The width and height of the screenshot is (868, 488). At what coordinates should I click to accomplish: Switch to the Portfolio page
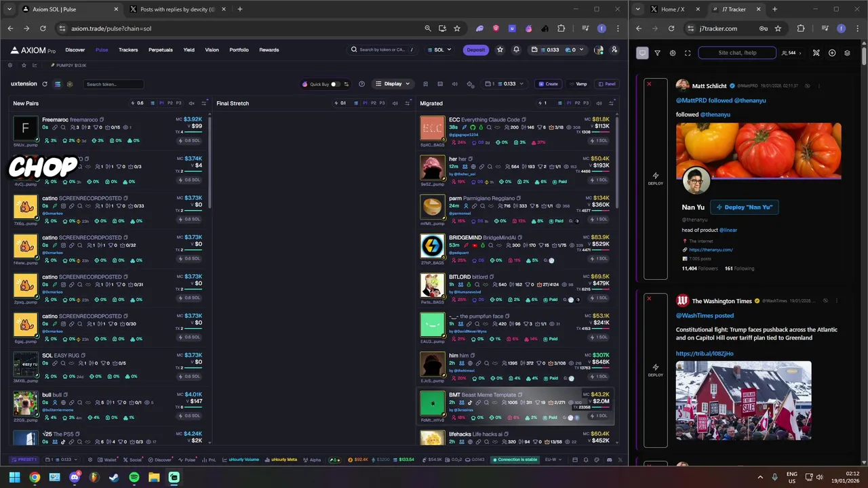pos(239,49)
